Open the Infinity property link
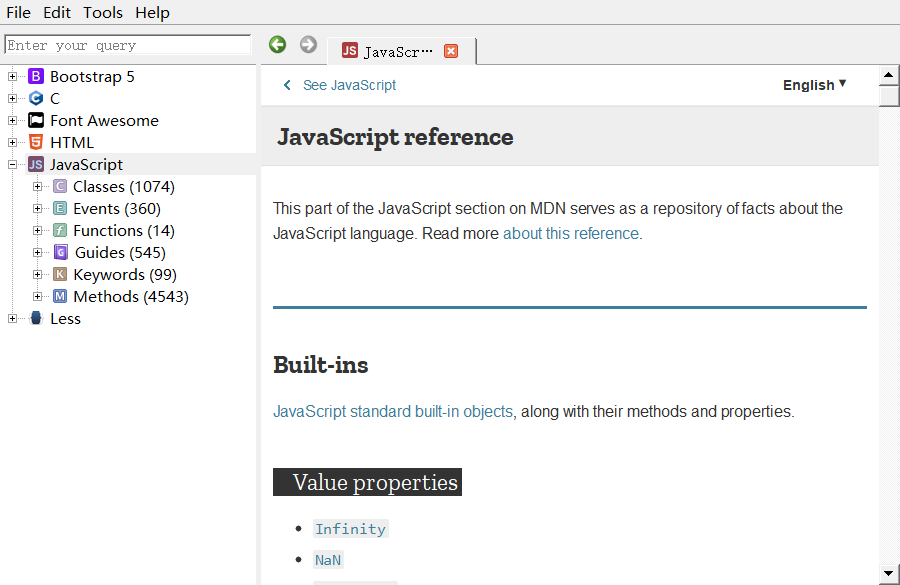 (351, 529)
